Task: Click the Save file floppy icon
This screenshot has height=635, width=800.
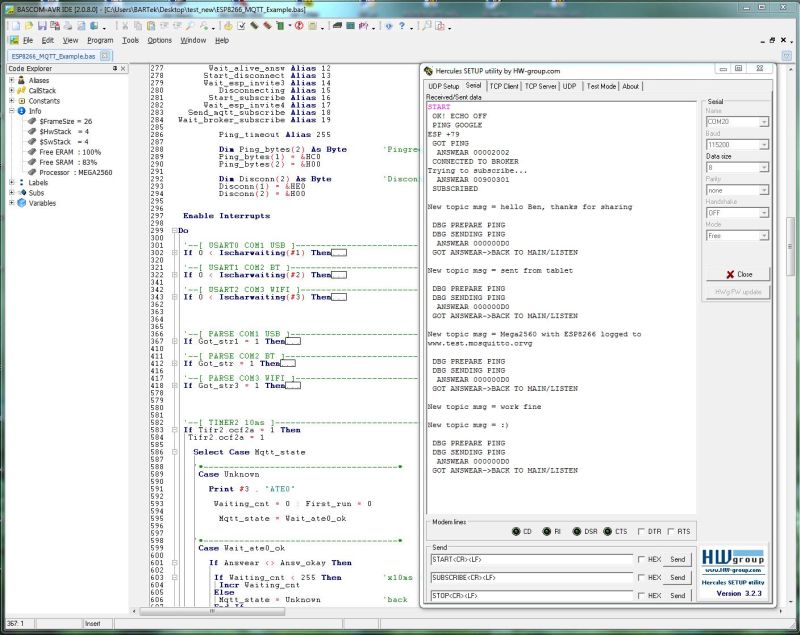Action: click(x=42, y=26)
